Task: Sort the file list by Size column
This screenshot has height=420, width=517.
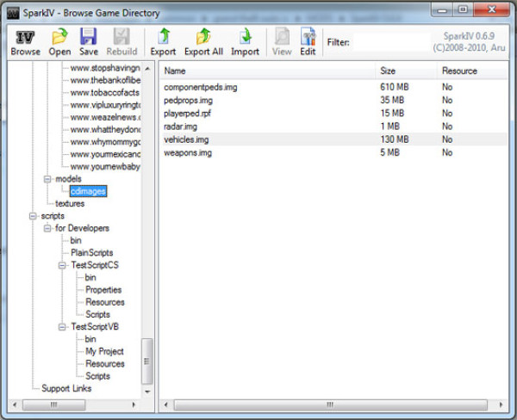Action: click(405, 71)
